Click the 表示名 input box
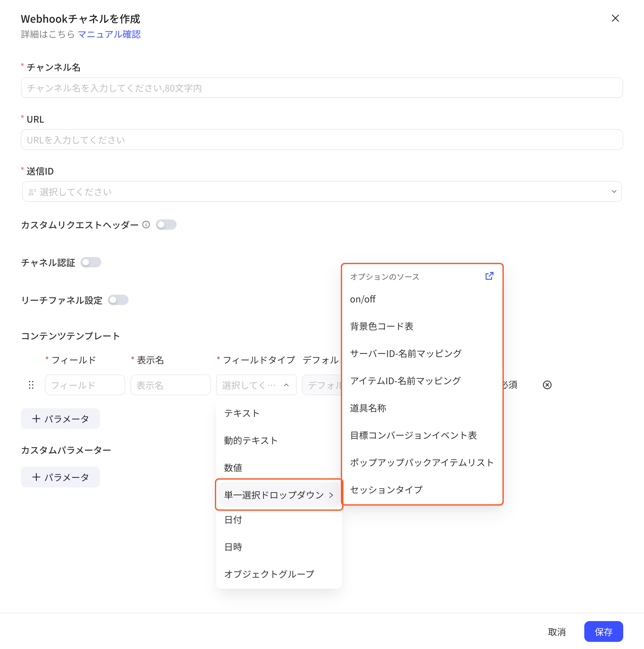 pyautogui.click(x=170, y=385)
